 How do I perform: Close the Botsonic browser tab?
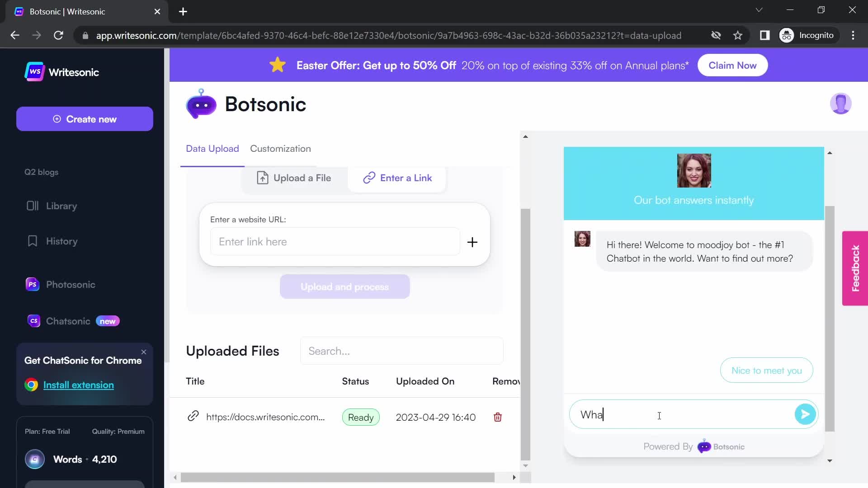pyautogui.click(x=157, y=11)
